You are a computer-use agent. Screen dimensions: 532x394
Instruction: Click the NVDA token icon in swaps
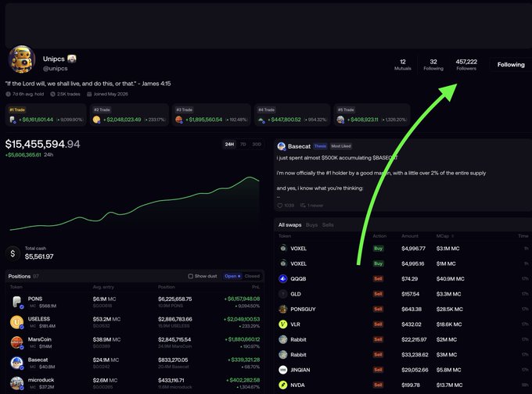pyautogui.click(x=283, y=385)
